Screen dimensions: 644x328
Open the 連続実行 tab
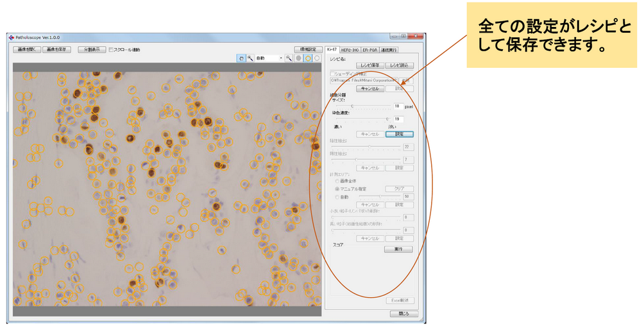coord(388,50)
